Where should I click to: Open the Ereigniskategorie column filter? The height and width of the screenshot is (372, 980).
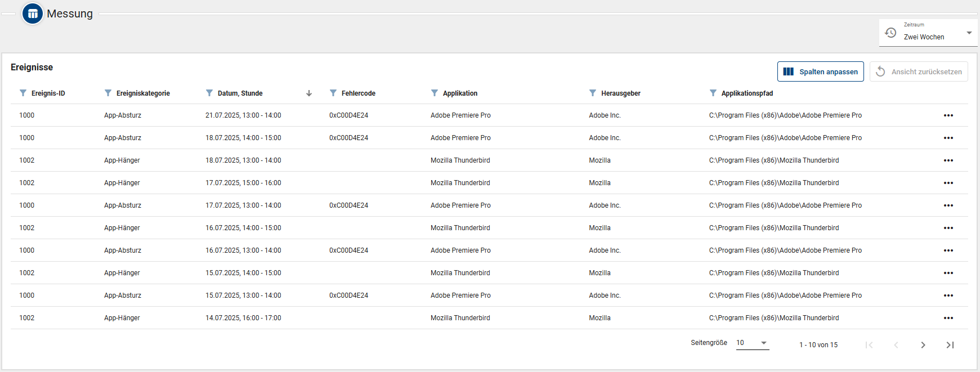point(108,93)
